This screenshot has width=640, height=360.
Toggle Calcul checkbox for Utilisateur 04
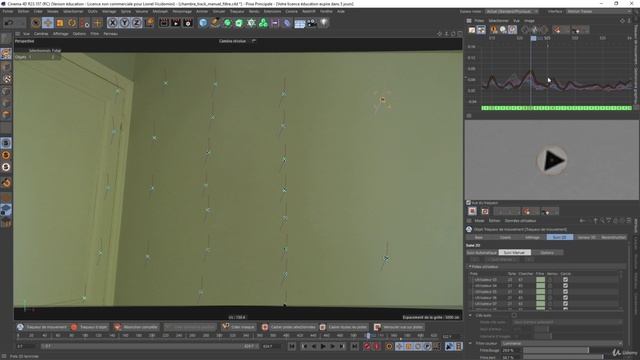click(x=565, y=286)
